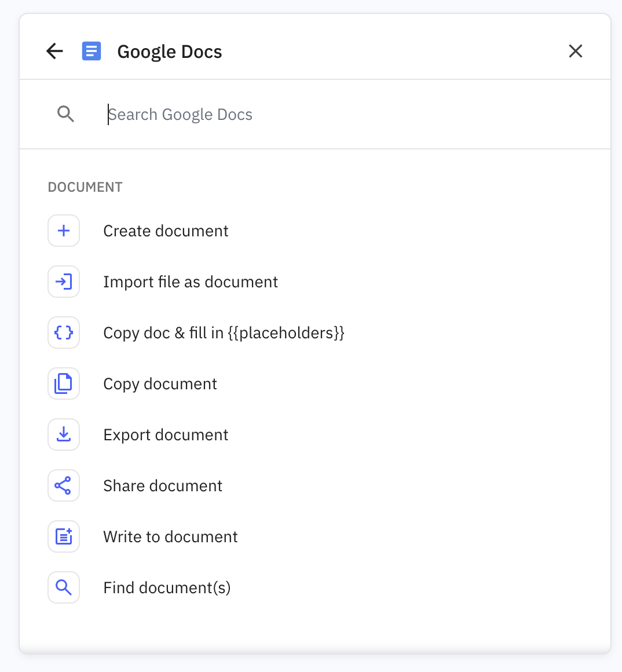Pick "Copy doc & fill in {{placeholders}}" label
Image resolution: width=622 pixels, height=672 pixels.
point(224,333)
